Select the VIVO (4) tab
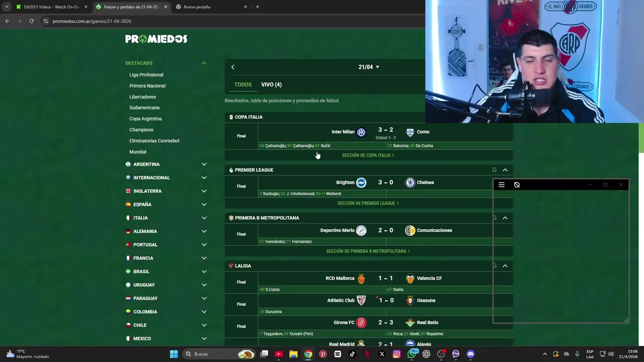This screenshot has height=362, width=644. (271, 84)
